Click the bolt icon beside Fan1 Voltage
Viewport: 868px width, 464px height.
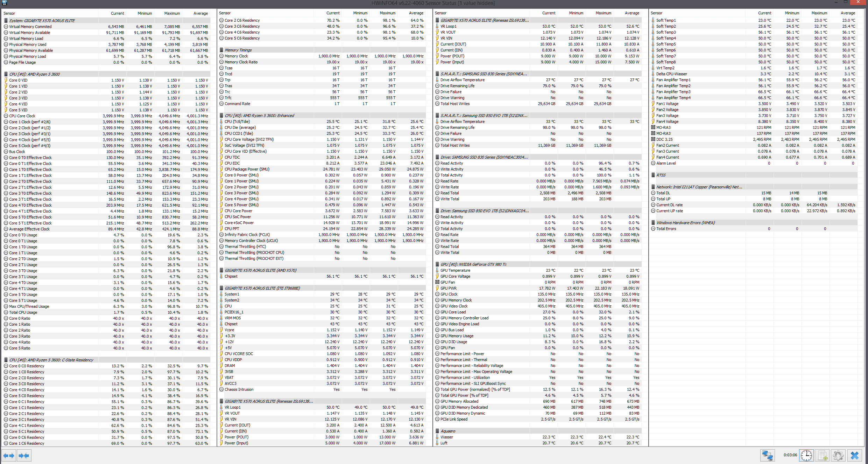[653, 104]
